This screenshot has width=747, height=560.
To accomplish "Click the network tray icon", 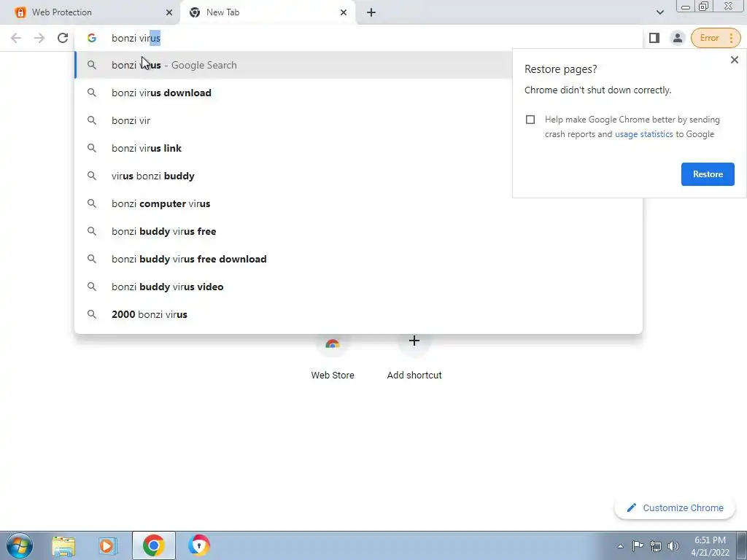I will pos(656,546).
